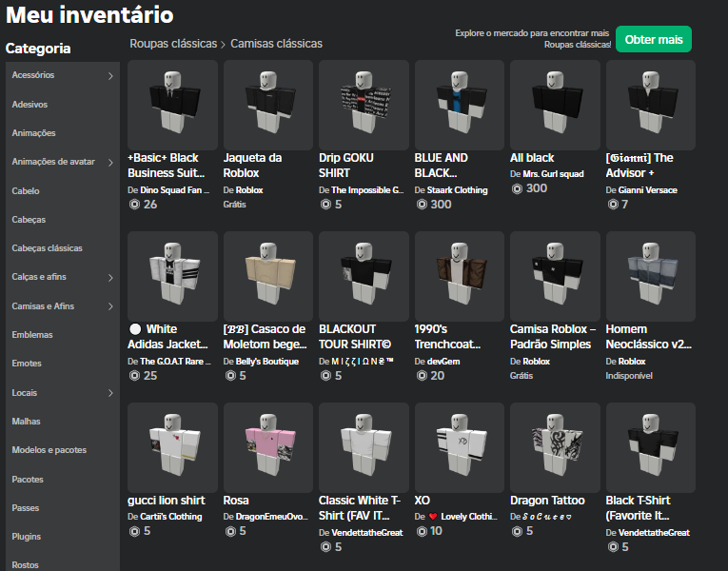Open The Impossible G creator link
Viewport: 728px width, 571px height.
367,190
